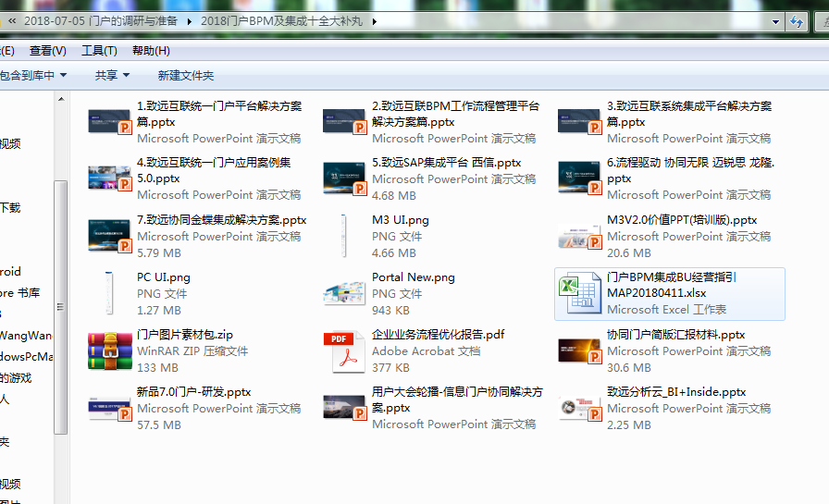The image size is (829, 504).
Task: Select the 致远分析云_BI+Inside.pptx file icon
Action: tap(579, 407)
